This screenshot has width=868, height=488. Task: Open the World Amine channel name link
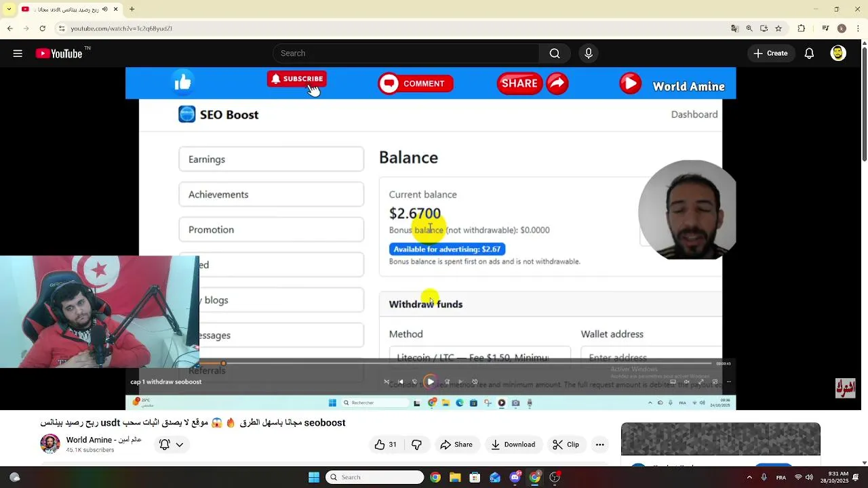pyautogui.click(x=104, y=440)
